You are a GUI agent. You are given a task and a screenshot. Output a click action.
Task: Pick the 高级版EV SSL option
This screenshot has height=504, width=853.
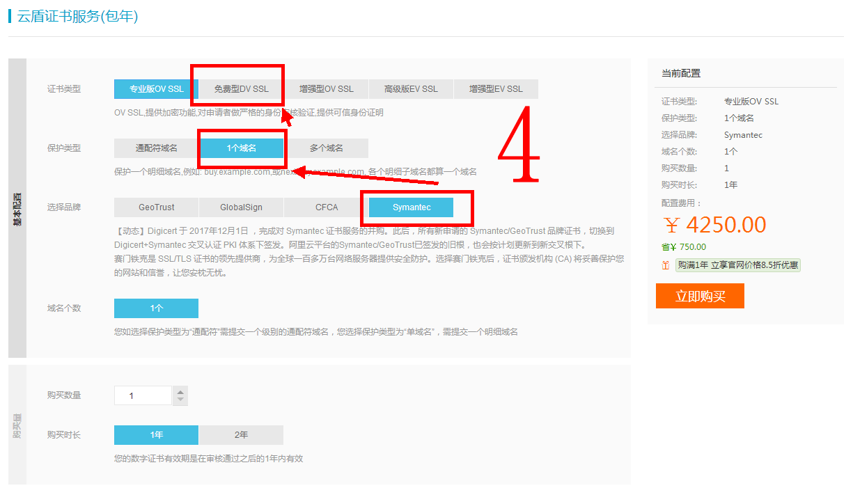(411, 89)
